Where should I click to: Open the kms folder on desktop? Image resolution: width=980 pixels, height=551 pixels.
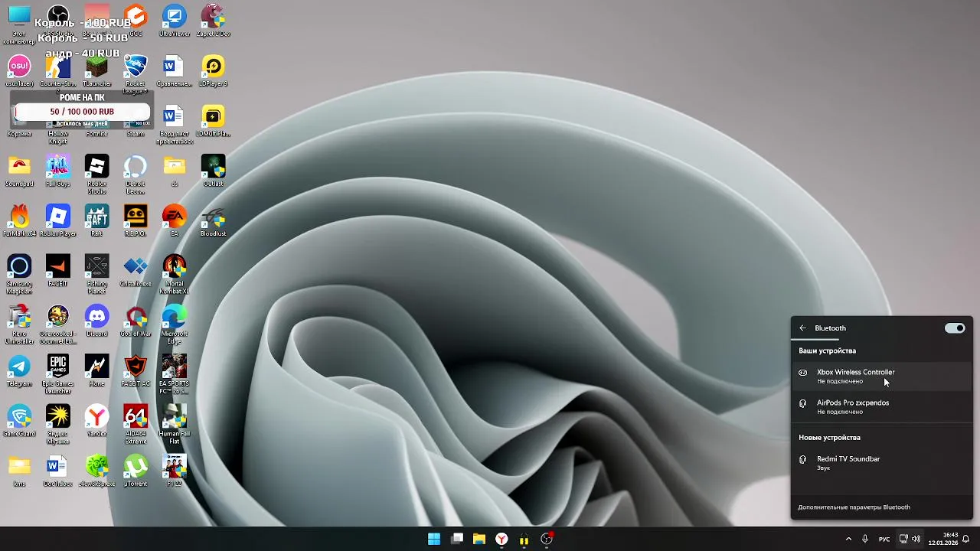[19, 471]
